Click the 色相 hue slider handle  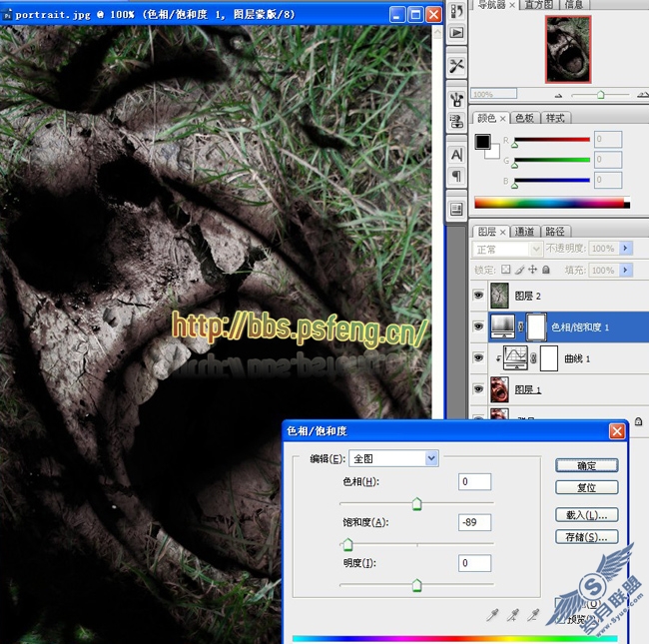(x=416, y=504)
